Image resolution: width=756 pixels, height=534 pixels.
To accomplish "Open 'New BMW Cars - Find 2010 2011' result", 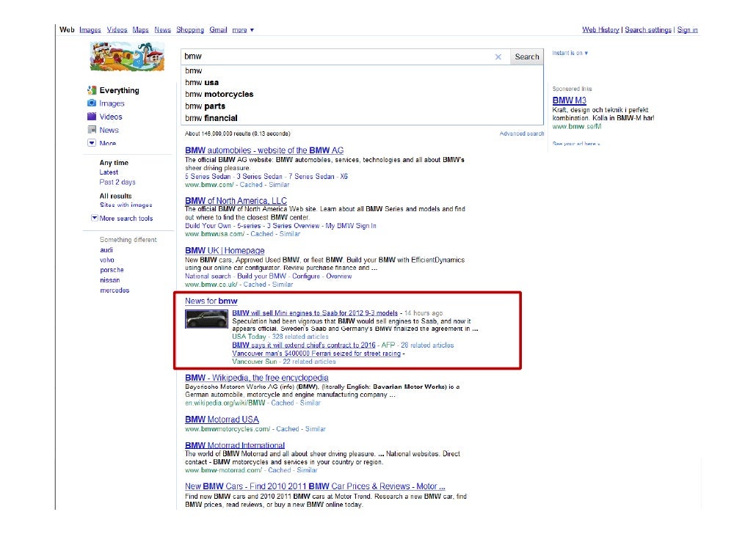I will [x=315, y=486].
